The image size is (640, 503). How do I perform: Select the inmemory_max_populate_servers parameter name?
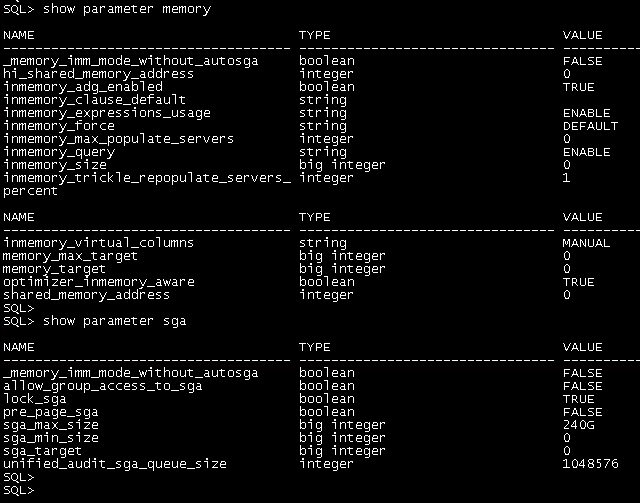118,139
